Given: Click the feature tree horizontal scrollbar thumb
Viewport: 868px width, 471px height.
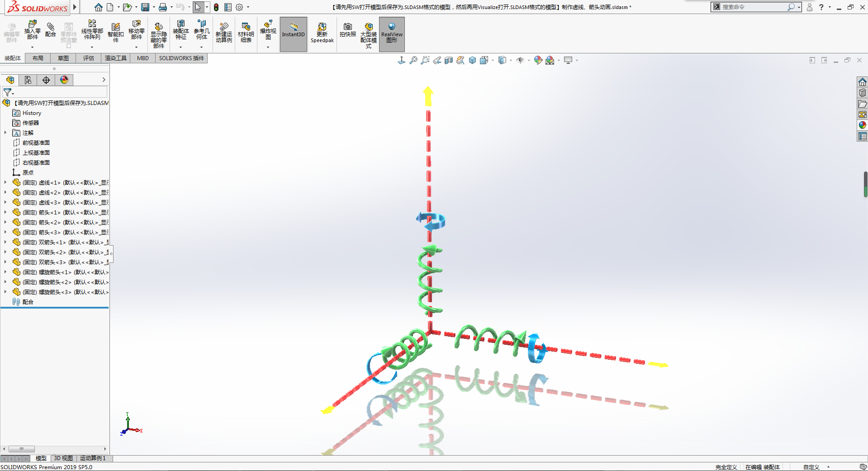Looking at the screenshot, I should (x=21, y=449).
